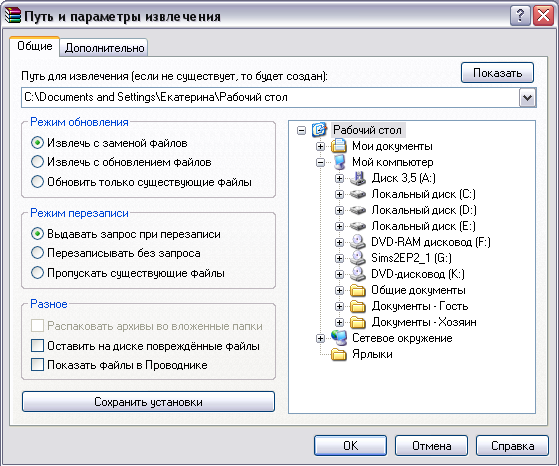
Task: Expand the Локальный диск (D:) node
Action: [339, 210]
